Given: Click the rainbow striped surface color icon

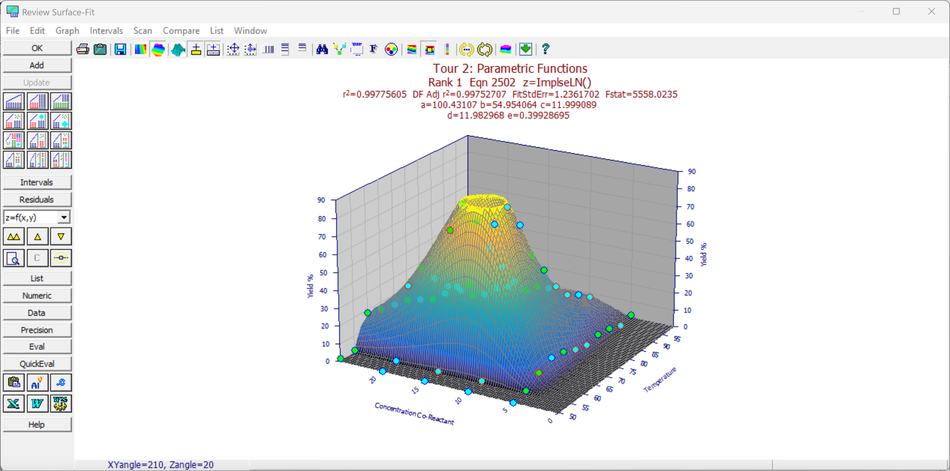Looking at the screenshot, I should coord(412,50).
